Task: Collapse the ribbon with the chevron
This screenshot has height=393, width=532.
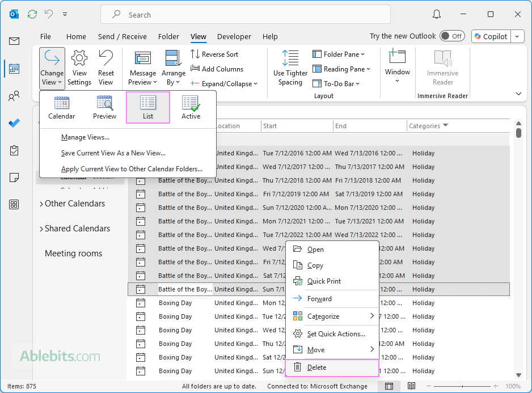Action: (x=518, y=94)
